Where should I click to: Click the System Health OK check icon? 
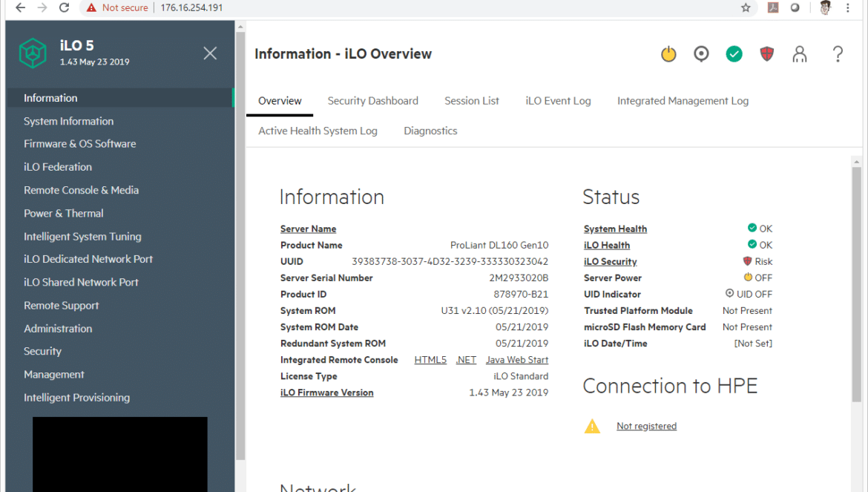[x=752, y=228]
